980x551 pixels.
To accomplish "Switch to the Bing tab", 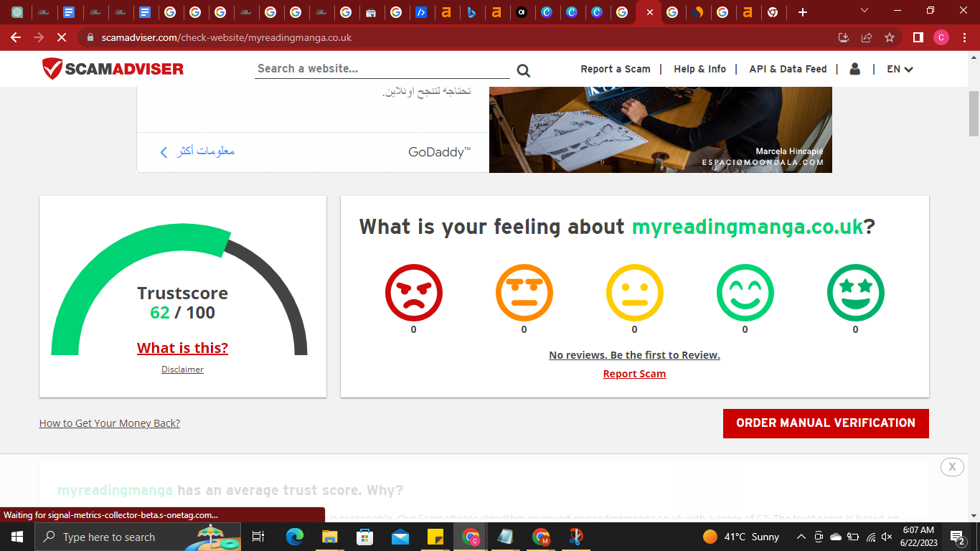I will point(471,12).
